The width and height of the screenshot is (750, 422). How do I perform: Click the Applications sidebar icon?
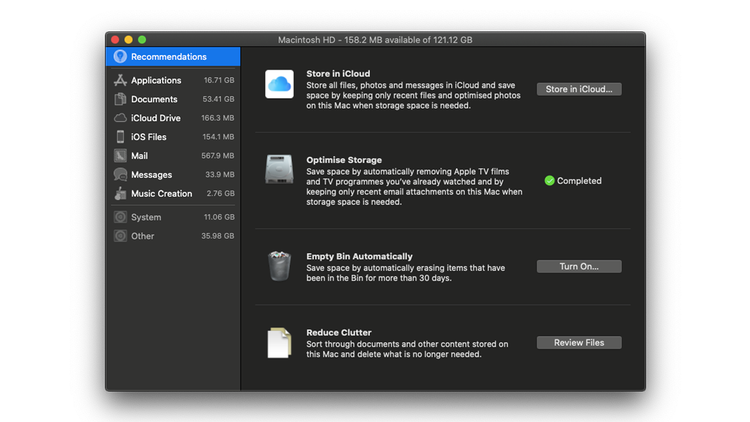click(120, 80)
